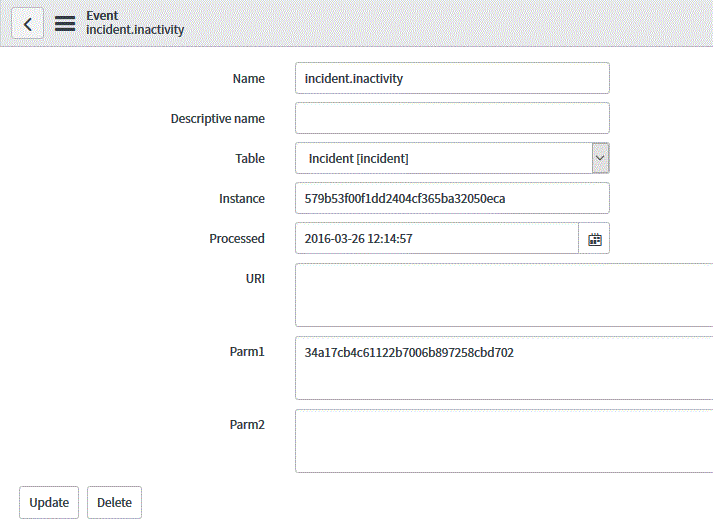Click the Table field label
Viewport: 713px width, 525px height.
[250, 158]
